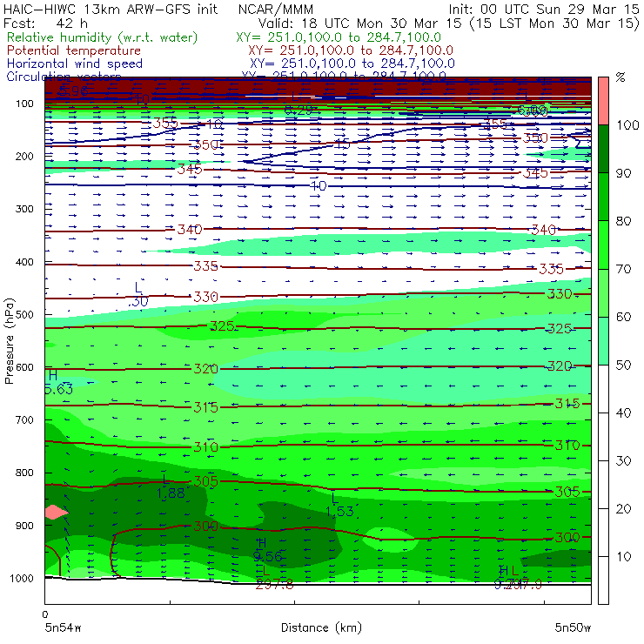Click the '1000' pressure axis tick label
The width and height of the screenshot is (644, 644).
pyautogui.click(x=22, y=578)
